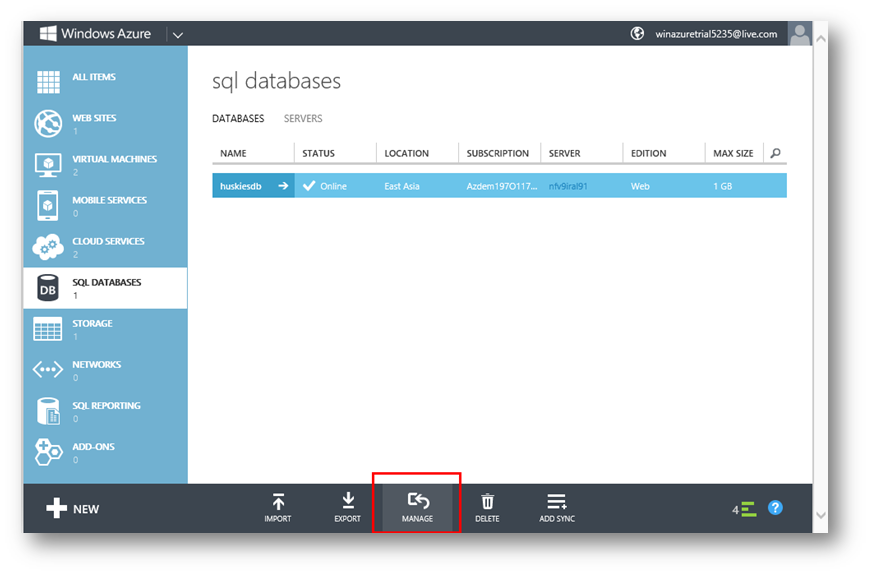870x575 pixels.
Task: Open huskiesdb details arrow
Action: (x=283, y=185)
